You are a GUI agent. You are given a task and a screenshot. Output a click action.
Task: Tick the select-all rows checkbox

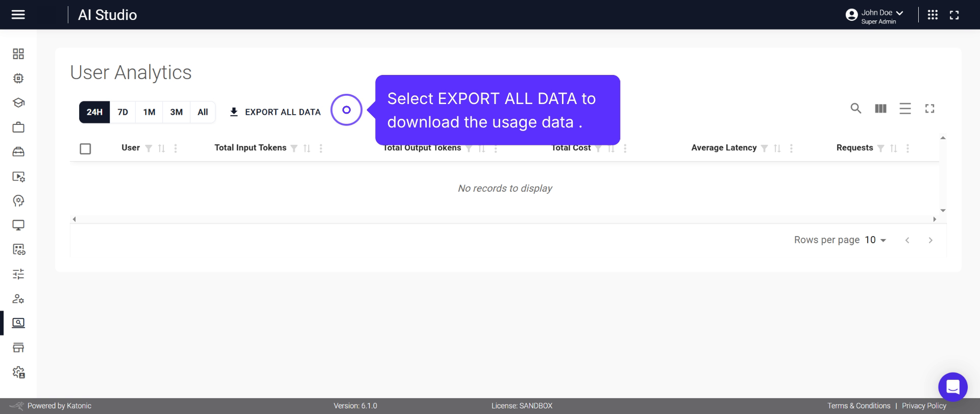point(85,149)
